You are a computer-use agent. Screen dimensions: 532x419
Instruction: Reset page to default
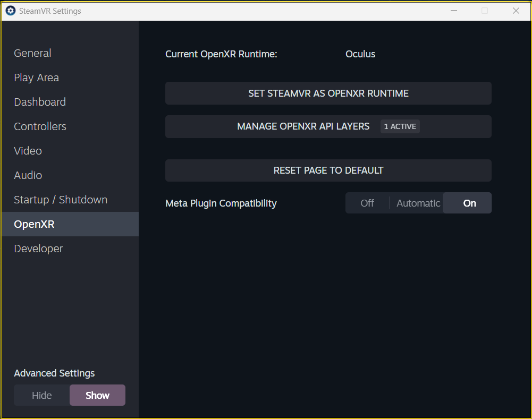(x=328, y=170)
